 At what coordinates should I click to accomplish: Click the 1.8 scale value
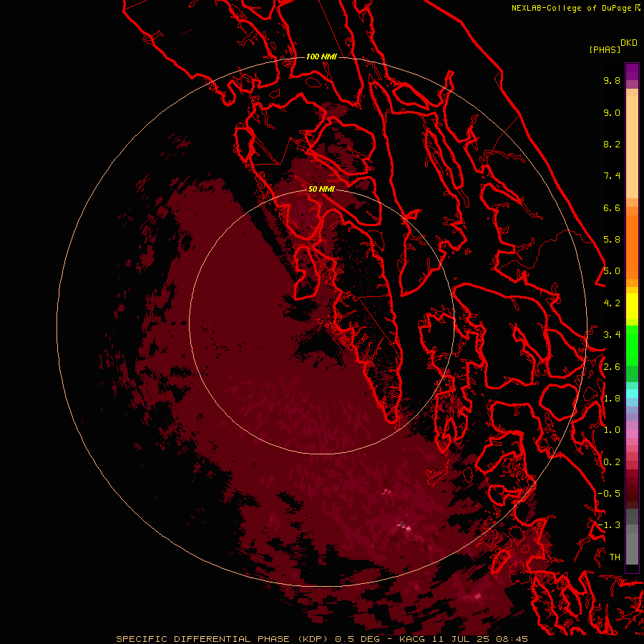[x=612, y=399]
